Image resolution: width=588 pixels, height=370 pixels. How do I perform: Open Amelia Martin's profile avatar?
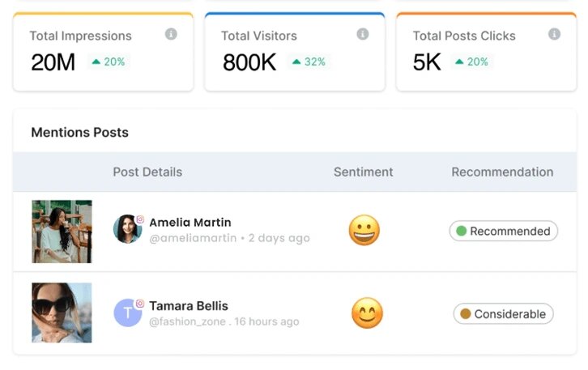click(127, 229)
